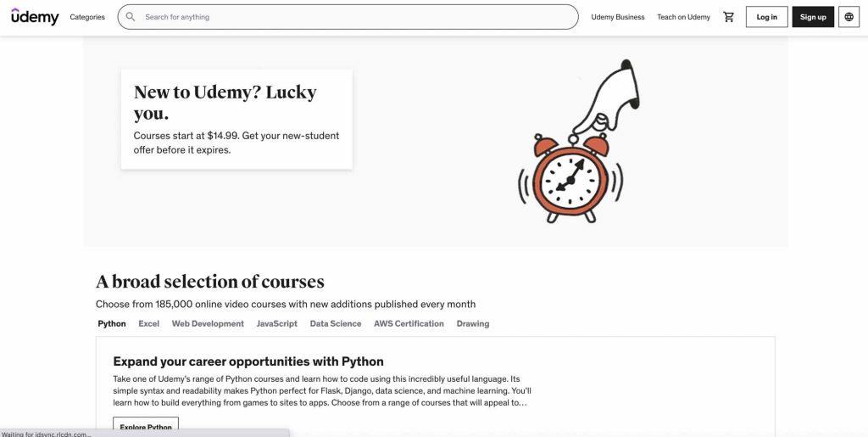Click the search magnifier icon
Image resolution: width=868 pixels, height=437 pixels.
click(131, 17)
